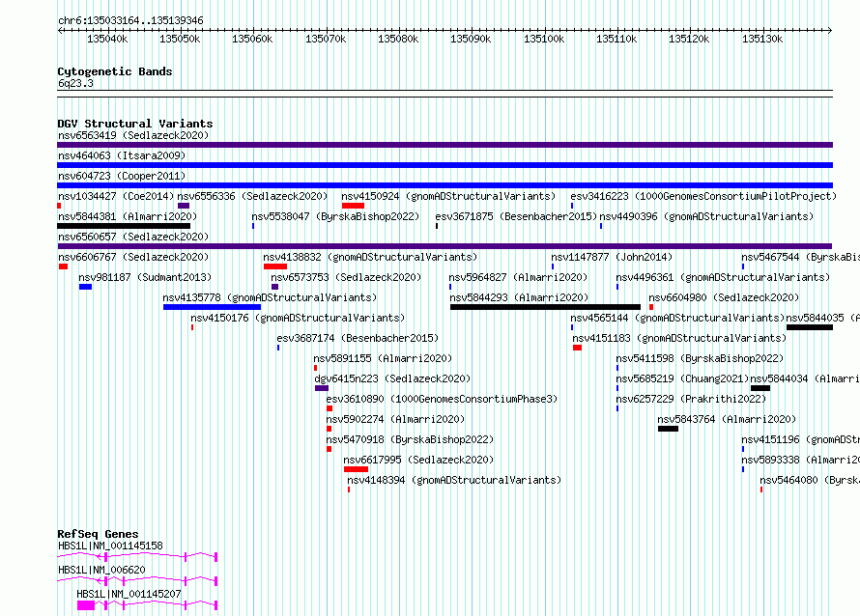Image resolution: width=860 pixels, height=616 pixels.
Task: Open nsv4150924 gnomAD variant label
Action: [448, 196]
